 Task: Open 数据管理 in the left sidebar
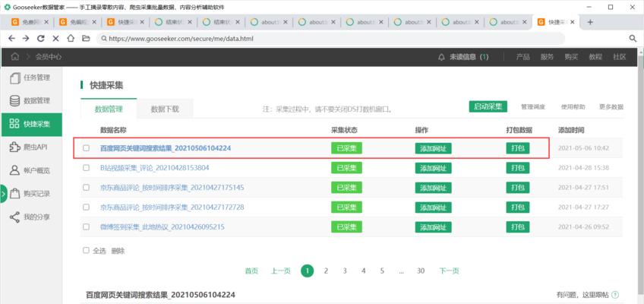pyautogui.click(x=32, y=101)
